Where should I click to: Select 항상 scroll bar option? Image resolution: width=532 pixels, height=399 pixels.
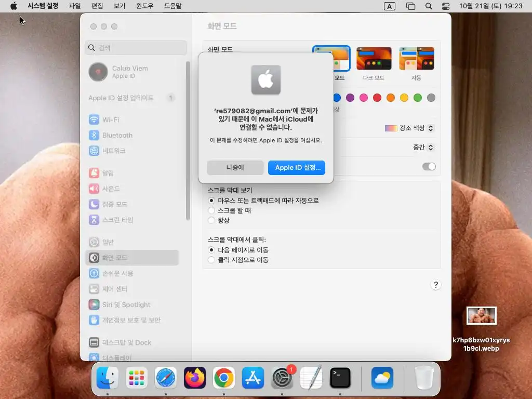211,220
